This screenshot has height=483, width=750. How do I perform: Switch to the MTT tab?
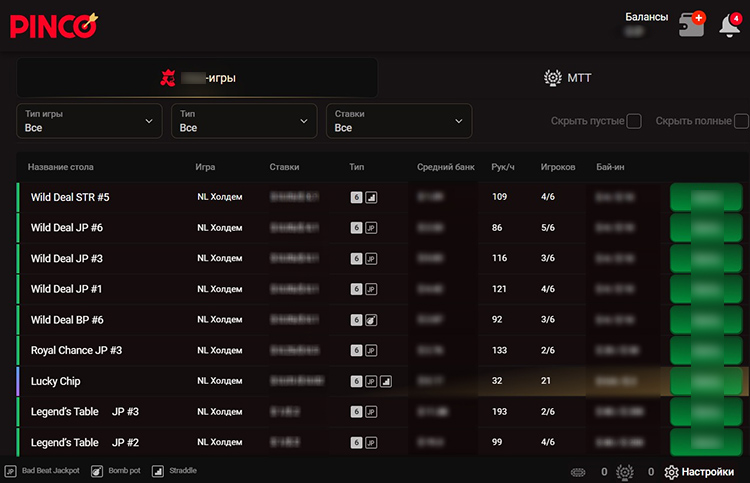click(x=565, y=78)
